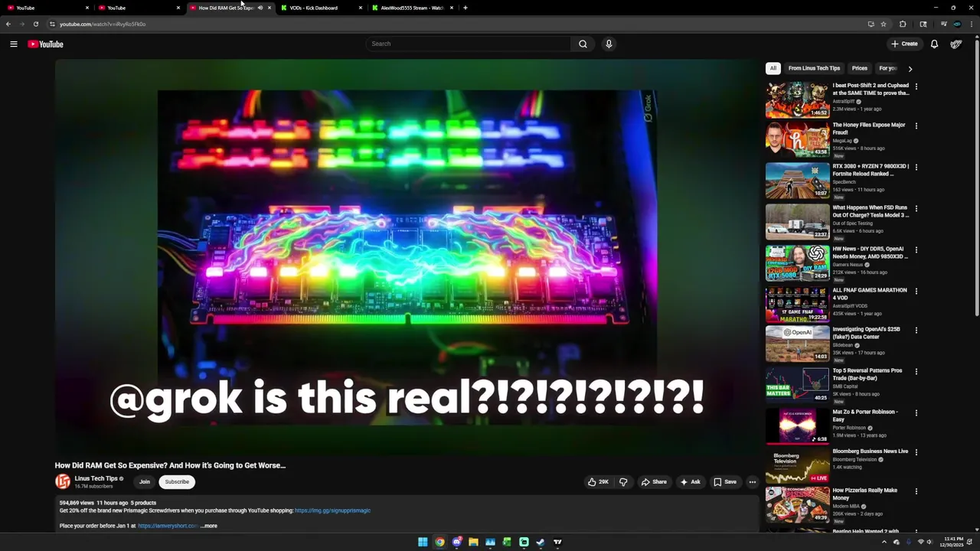Open options for HW News video
The width and height of the screenshot is (980, 551).
point(916,249)
